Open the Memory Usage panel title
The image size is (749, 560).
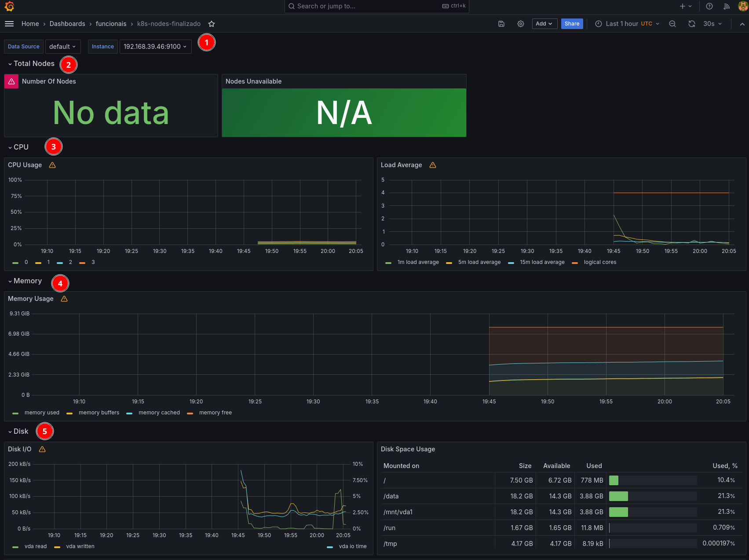tap(31, 299)
